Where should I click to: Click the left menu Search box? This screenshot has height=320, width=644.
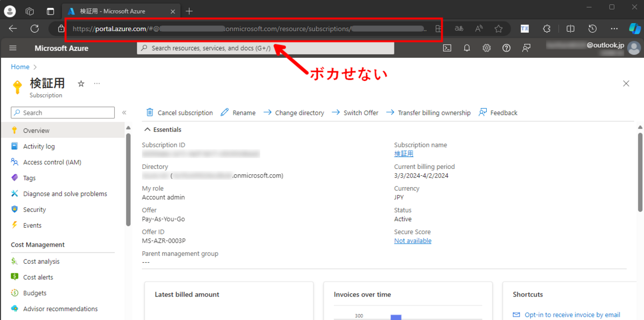point(63,113)
